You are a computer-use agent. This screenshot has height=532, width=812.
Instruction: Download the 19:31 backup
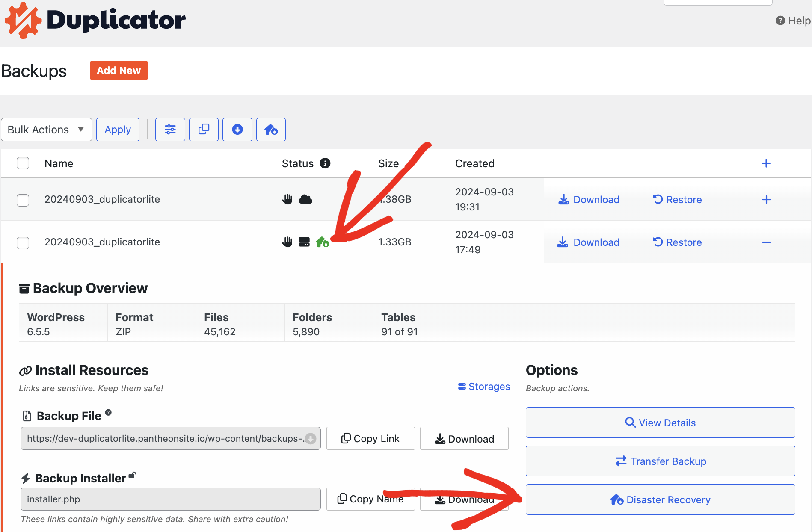tap(589, 200)
